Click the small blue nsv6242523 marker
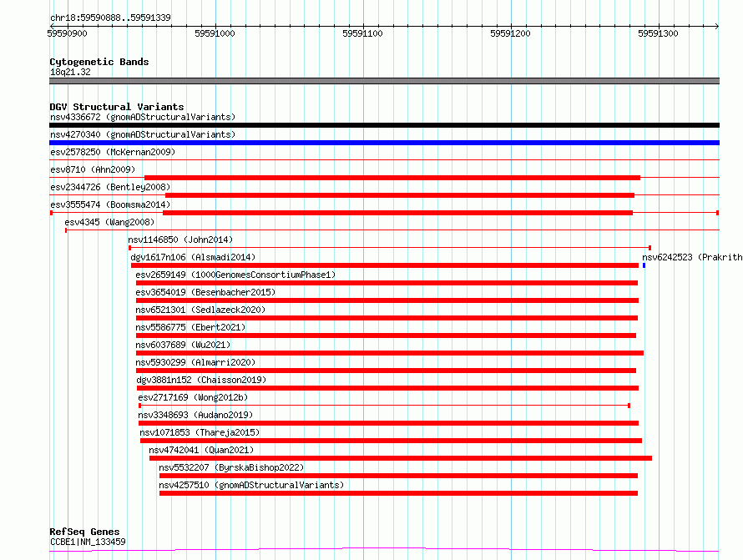 (x=644, y=265)
